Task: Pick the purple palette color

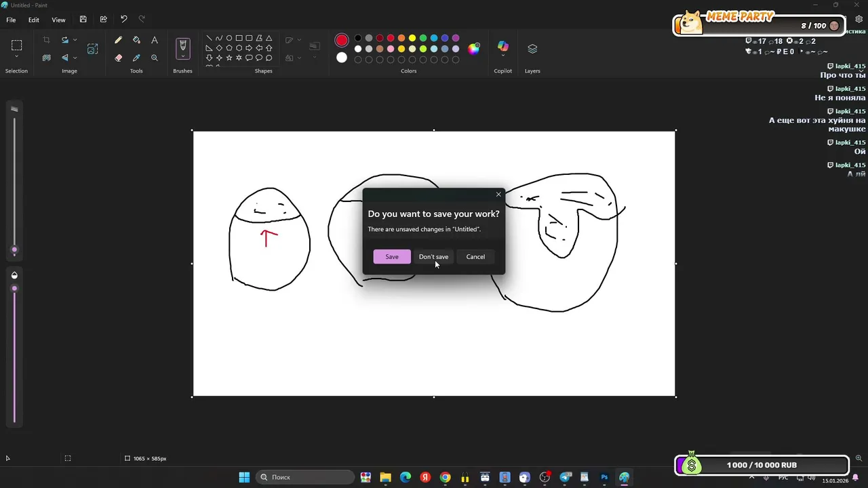Action: point(456,38)
